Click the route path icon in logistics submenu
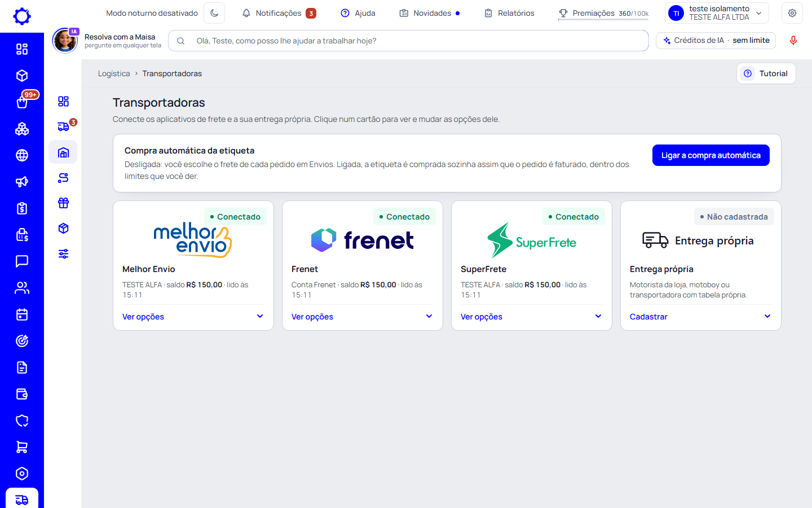Viewport: 812px width, 508px height. (63, 178)
